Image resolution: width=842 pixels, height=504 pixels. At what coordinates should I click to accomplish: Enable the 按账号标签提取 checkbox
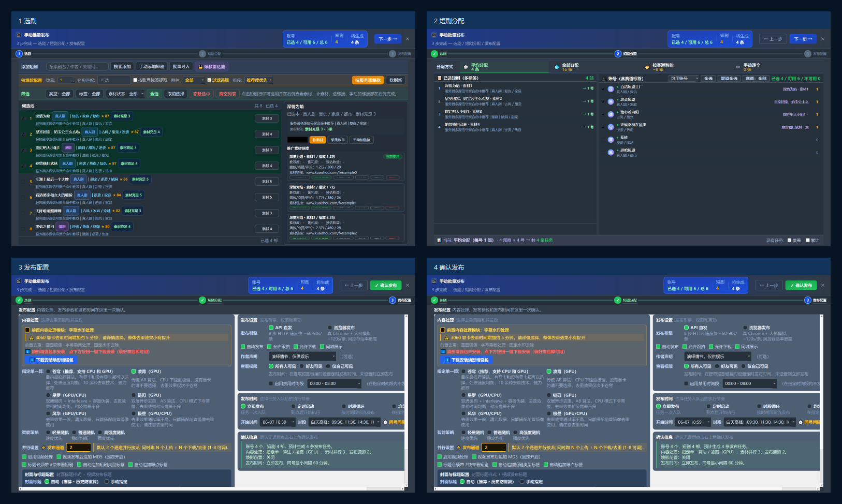(x=135, y=80)
